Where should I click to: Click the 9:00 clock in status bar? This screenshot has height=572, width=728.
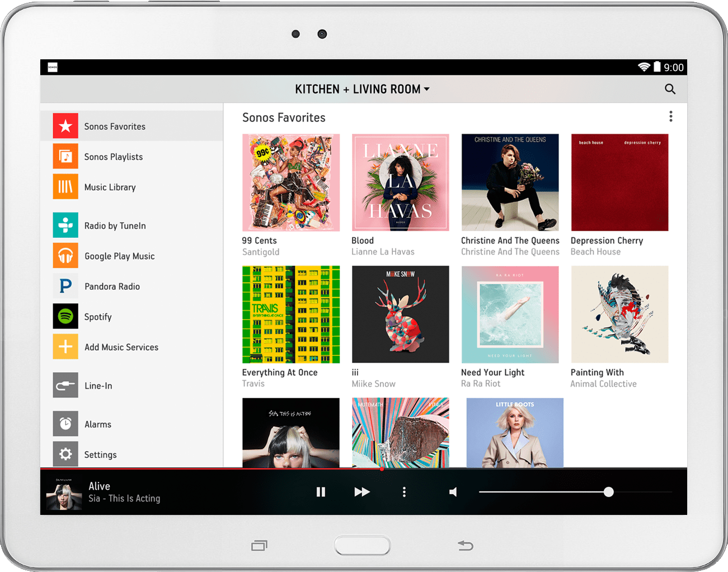point(674,67)
